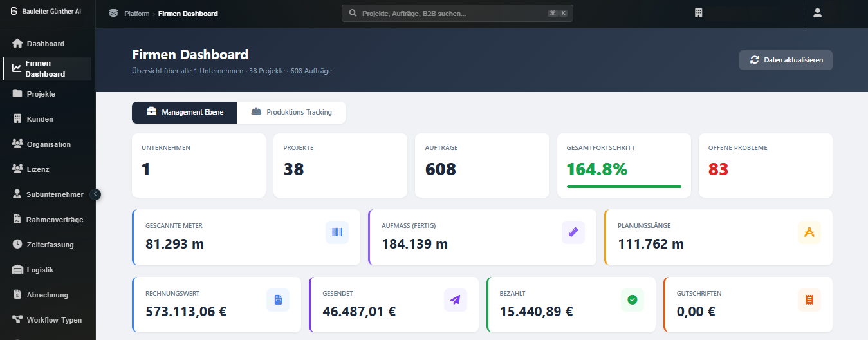Go to Subunternehmer in the sidebar
868x340 pixels.
48,194
